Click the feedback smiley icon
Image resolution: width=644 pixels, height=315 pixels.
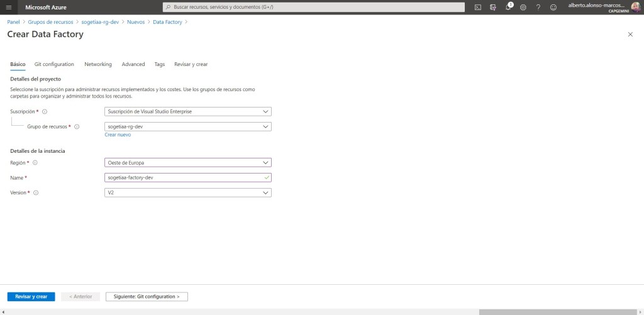pos(553,7)
